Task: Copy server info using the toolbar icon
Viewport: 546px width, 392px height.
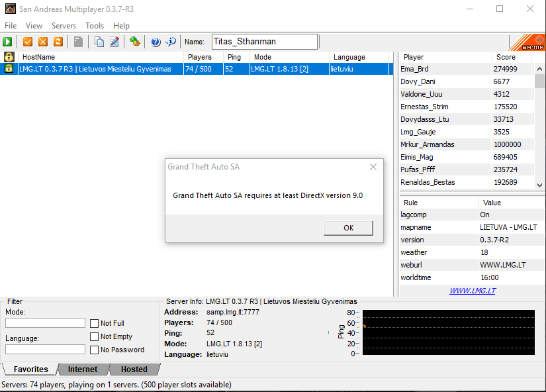Action: click(99, 42)
